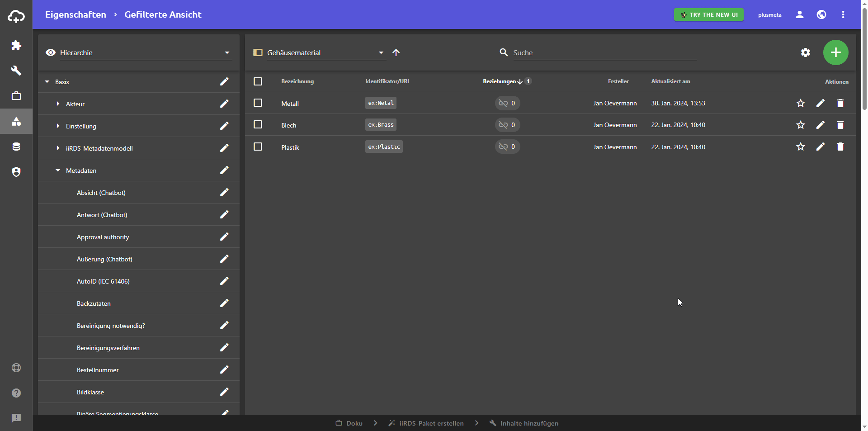The height and width of the screenshot is (431, 868).
Task: Check the Metall row checkbox
Action: pos(258,103)
